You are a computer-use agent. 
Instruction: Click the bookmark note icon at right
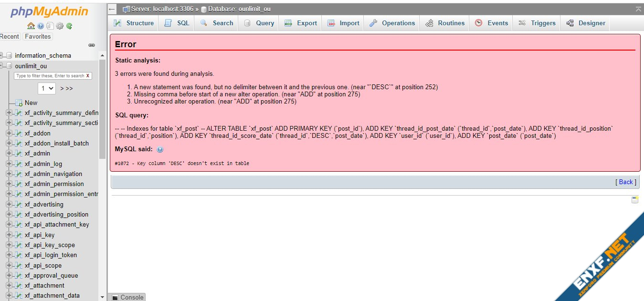click(x=634, y=199)
